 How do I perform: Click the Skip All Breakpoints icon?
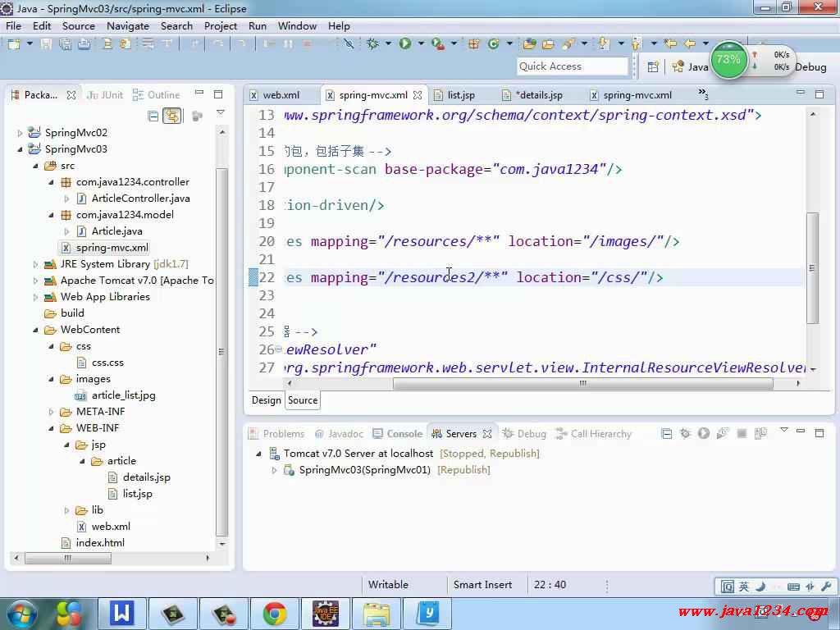[349, 44]
